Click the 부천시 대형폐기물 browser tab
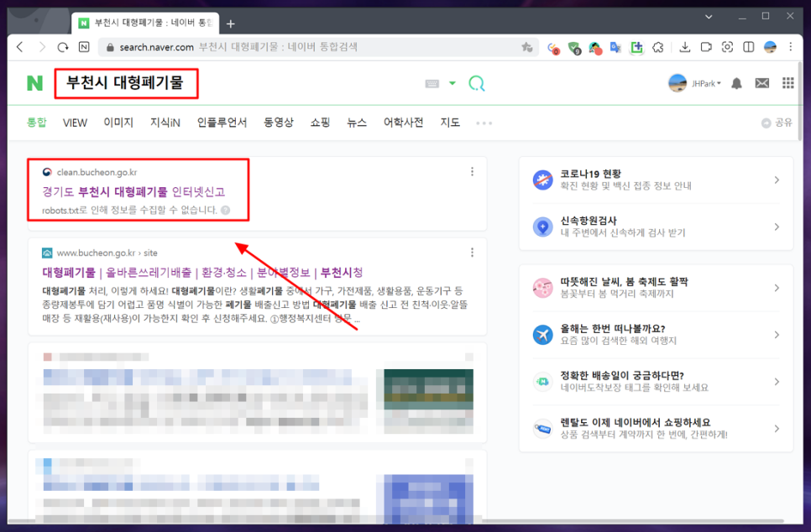The image size is (811, 532). pos(145,23)
